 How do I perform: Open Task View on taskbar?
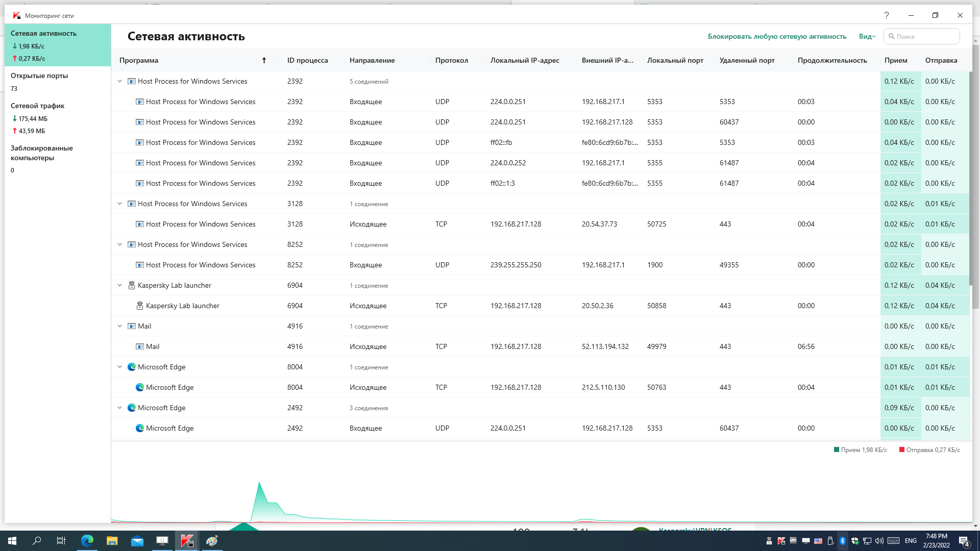coord(61,541)
